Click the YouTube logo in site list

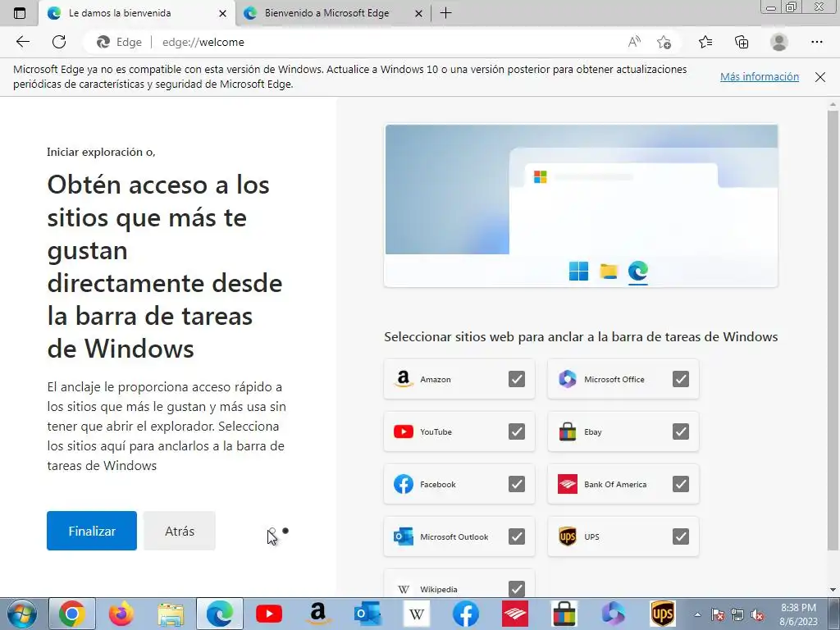[x=404, y=431]
